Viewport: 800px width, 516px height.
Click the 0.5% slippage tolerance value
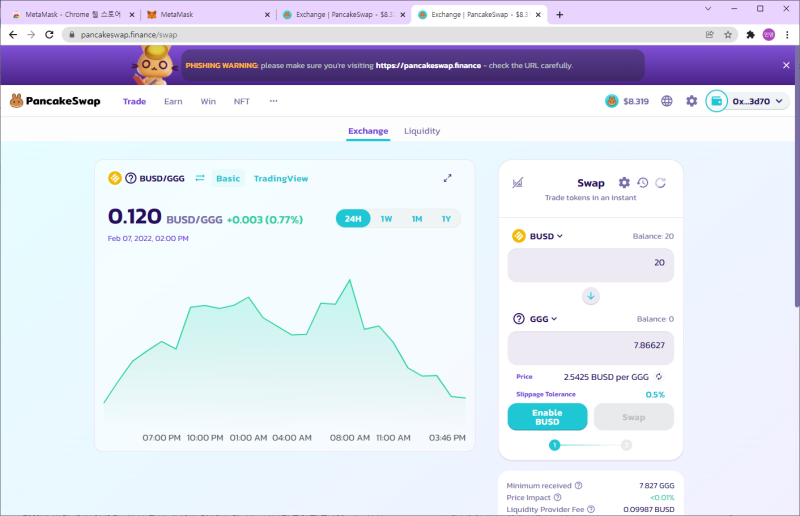655,395
